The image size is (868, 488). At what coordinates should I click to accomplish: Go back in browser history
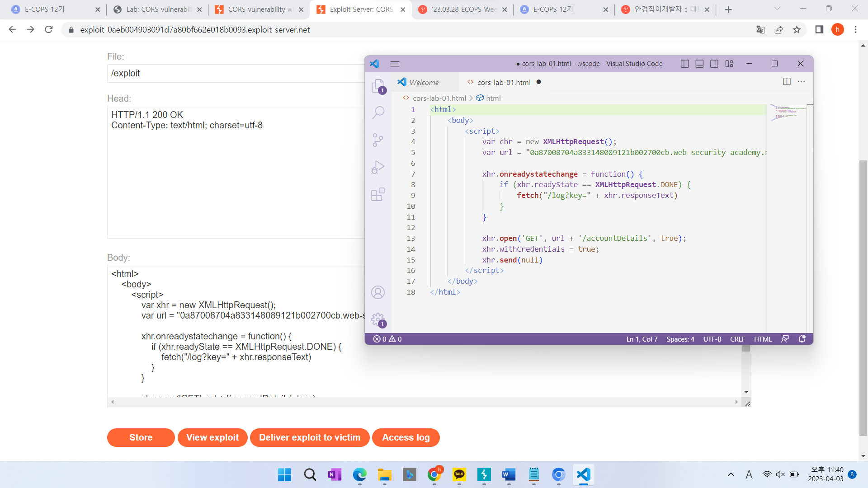[12, 29]
